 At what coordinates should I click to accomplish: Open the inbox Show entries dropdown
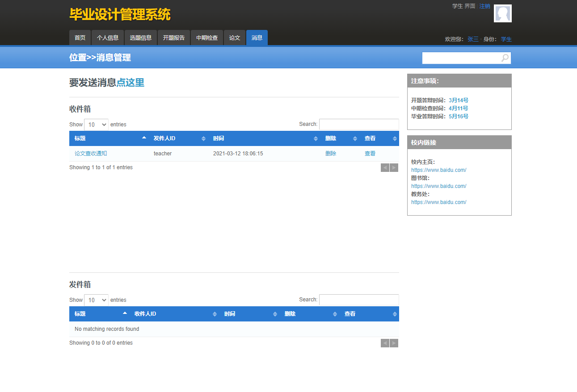[96, 124]
